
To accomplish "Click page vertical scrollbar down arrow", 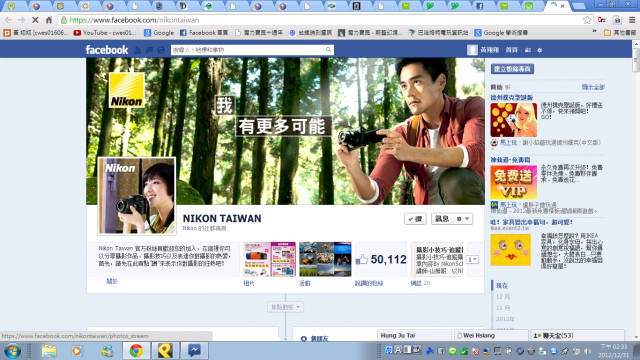I will click(636, 337).
